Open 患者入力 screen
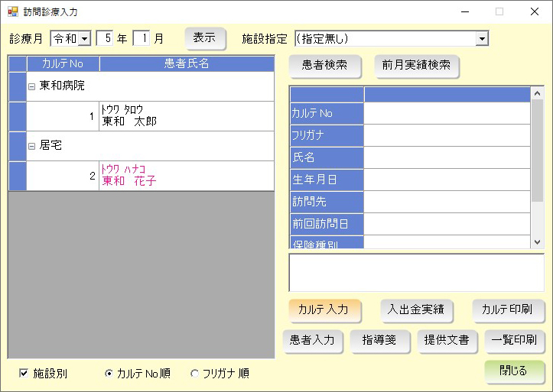Viewport: 553px width, 392px height. 312,341
